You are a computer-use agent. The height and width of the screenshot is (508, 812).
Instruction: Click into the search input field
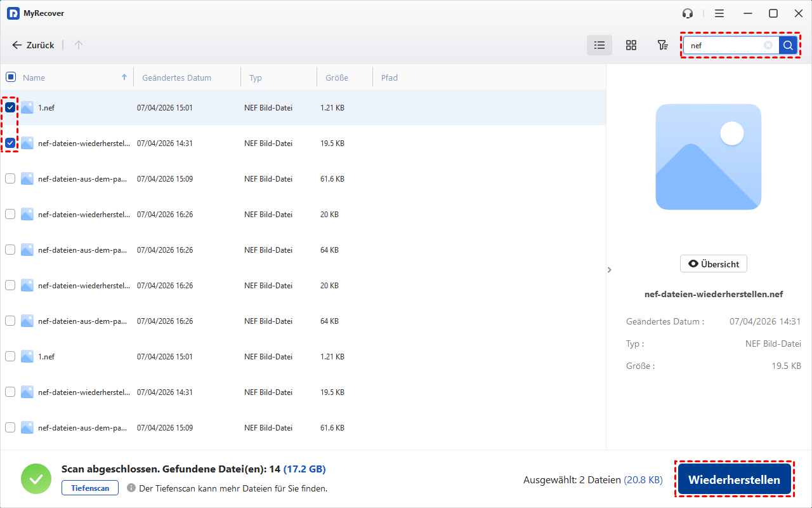coord(723,45)
